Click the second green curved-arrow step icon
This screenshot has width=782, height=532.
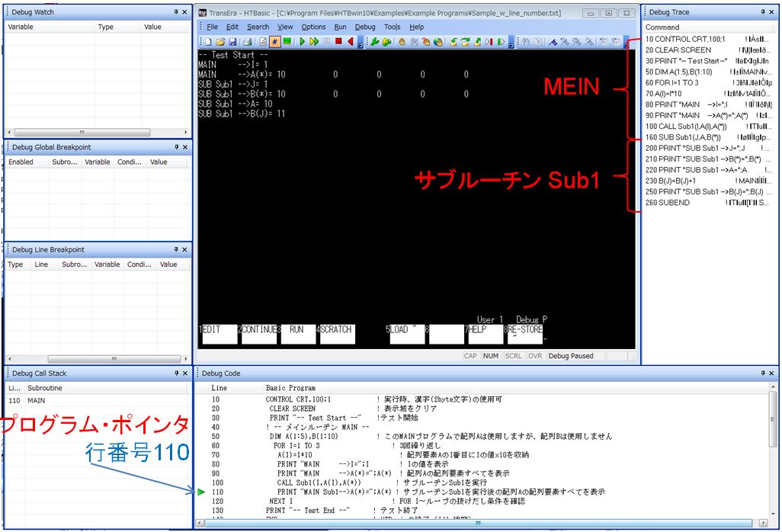[x=465, y=42]
